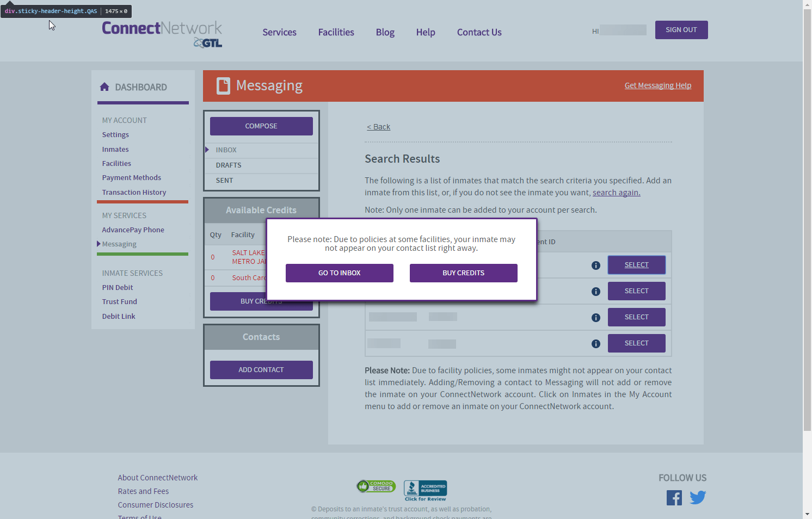Click the Back link
This screenshot has height=519, width=812.
click(378, 127)
